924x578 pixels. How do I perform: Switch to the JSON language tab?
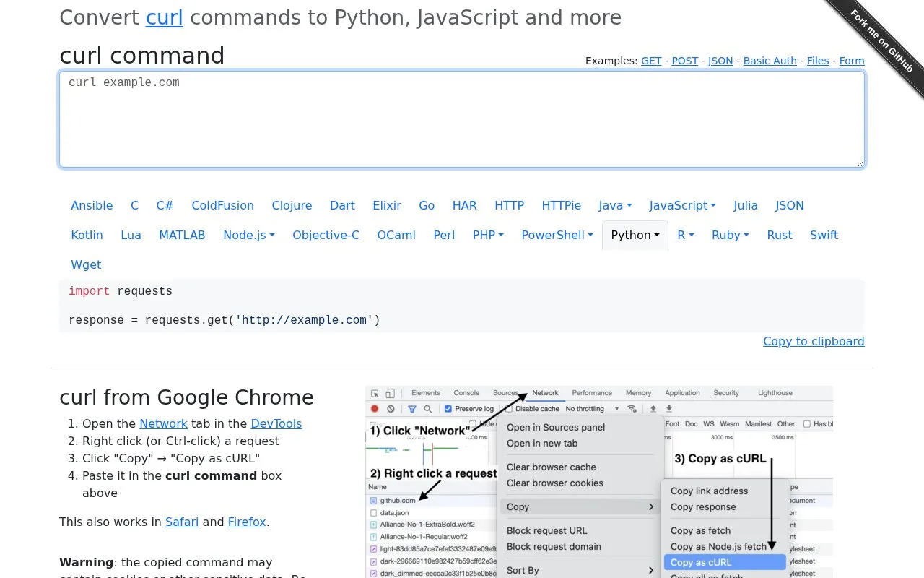coord(790,205)
